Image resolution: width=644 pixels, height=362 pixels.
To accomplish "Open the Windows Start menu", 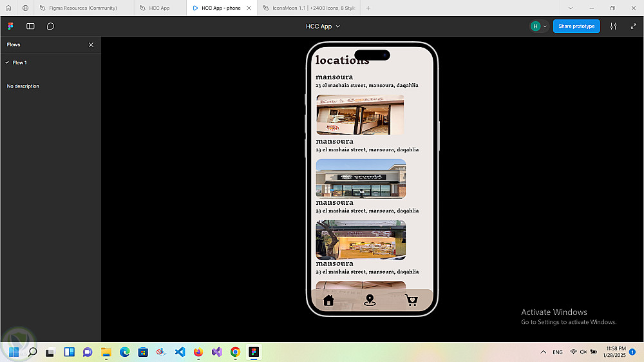I will (x=14, y=352).
